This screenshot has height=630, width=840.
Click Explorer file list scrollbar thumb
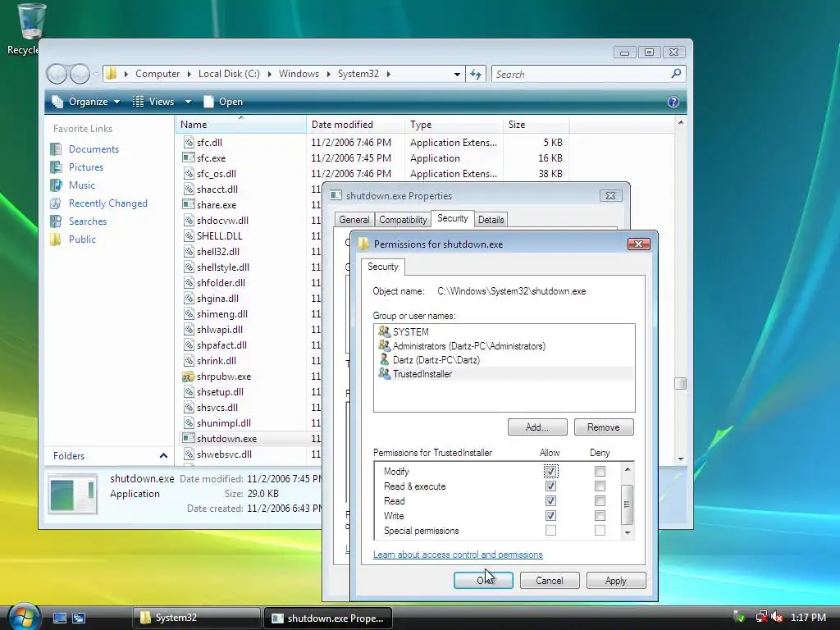pyautogui.click(x=680, y=384)
